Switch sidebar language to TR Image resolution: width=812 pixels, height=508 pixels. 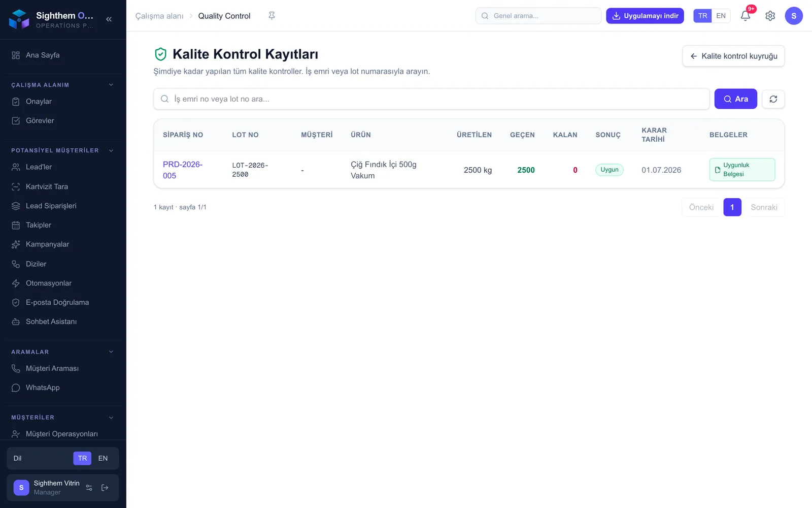pyautogui.click(x=82, y=458)
